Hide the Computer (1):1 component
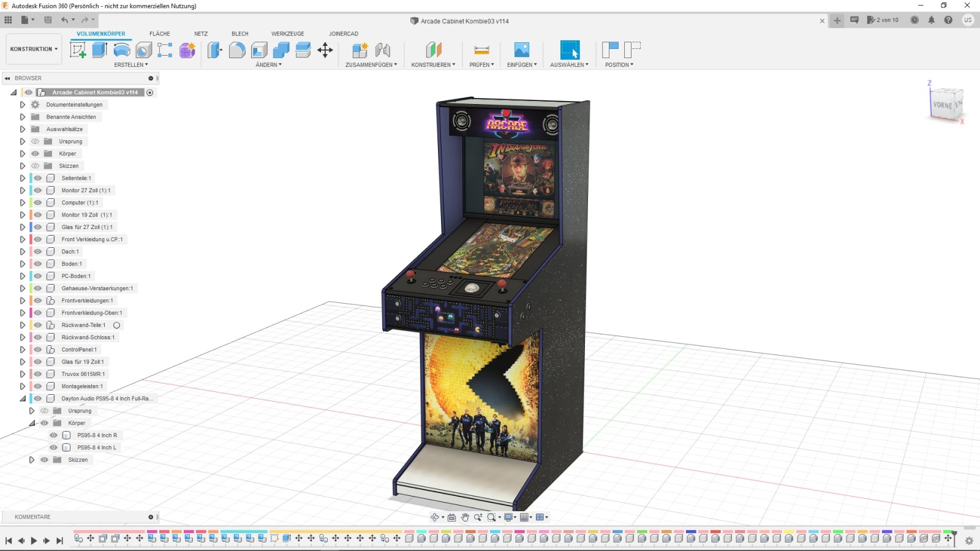 point(38,203)
